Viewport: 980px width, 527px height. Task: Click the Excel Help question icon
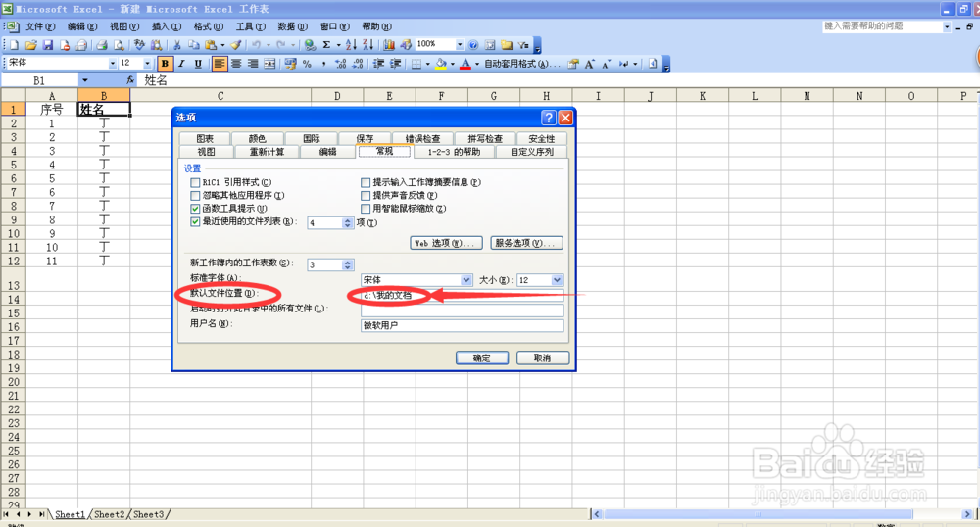point(473,45)
